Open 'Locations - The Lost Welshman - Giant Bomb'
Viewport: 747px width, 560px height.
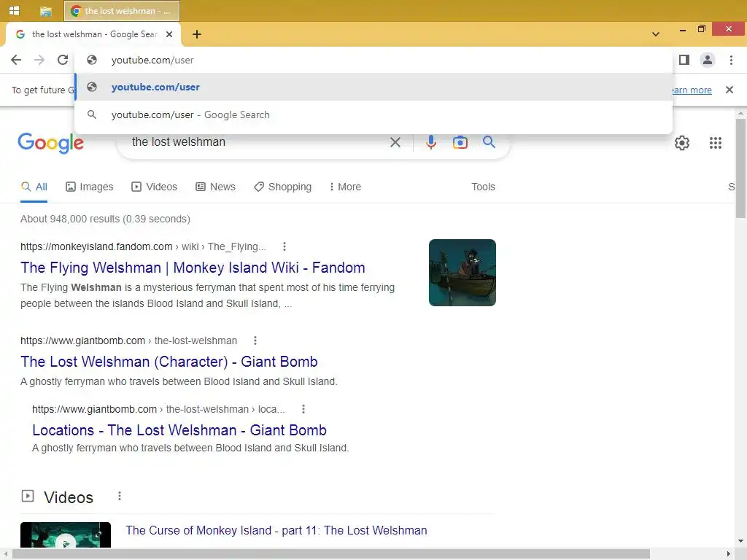179,430
